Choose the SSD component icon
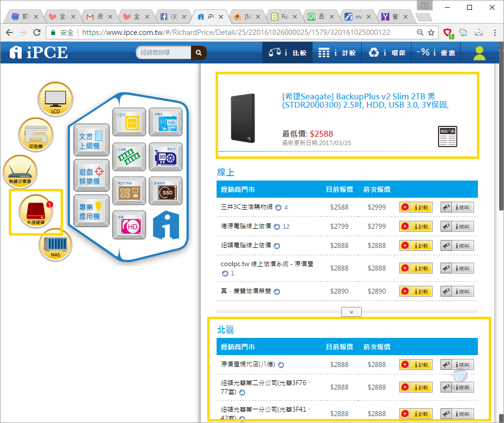Screen dimensions: 504x423 (165, 191)
